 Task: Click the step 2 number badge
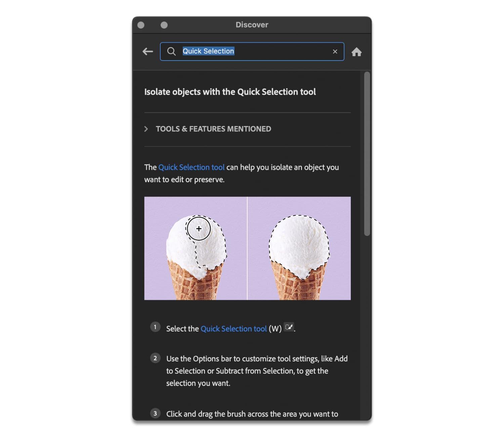pyautogui.click(x=155, y=358)
